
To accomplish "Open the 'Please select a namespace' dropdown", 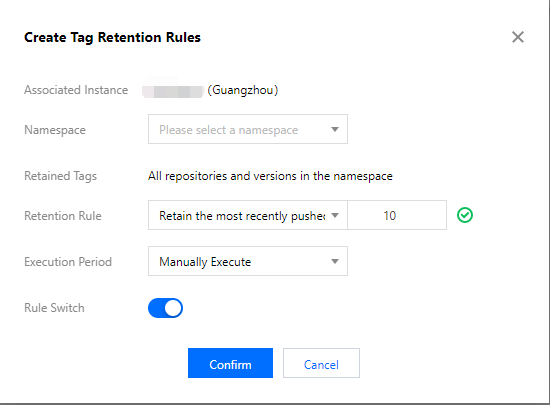I will point(248,129).
